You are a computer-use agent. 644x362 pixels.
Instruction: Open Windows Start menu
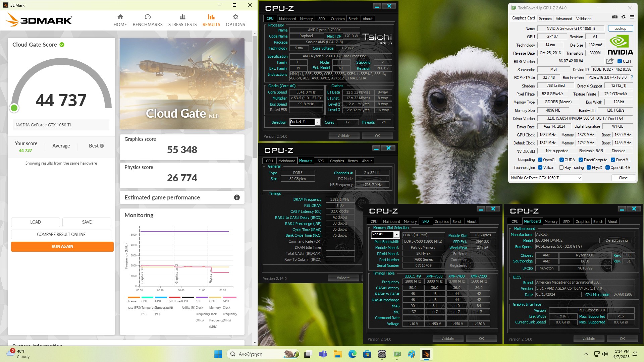[x=218, y=354]
